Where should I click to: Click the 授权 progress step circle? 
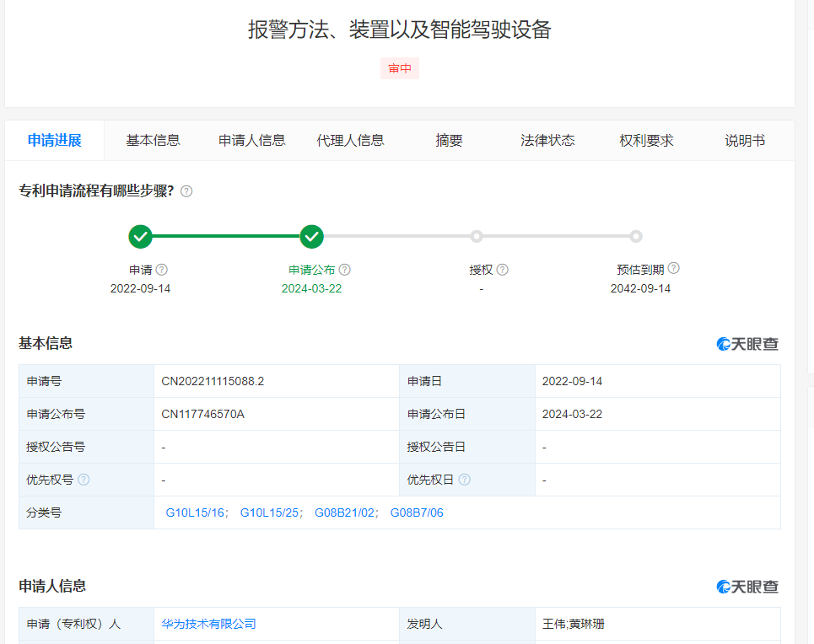477,237
